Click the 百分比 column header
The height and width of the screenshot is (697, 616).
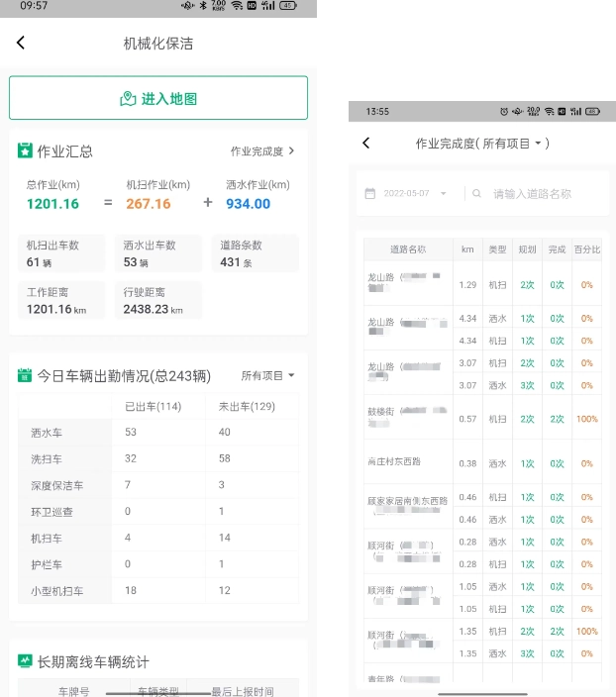(586, 249)
